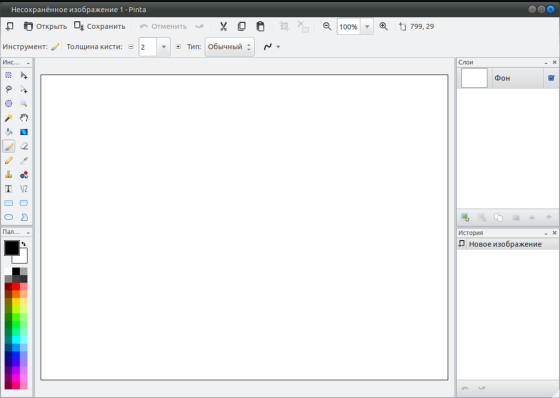Click the Сохранить button
Viewport: 560px width, 398px height.
tap(100, 26)
